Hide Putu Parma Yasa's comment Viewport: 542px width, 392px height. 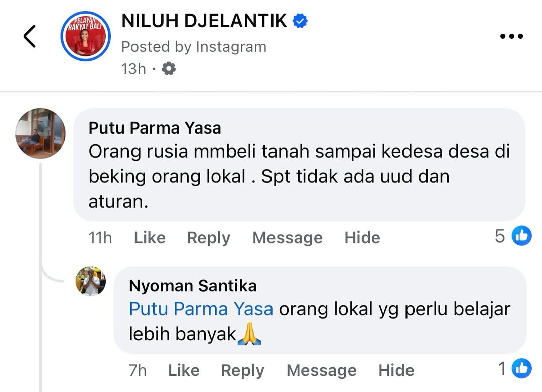[362, 237]
